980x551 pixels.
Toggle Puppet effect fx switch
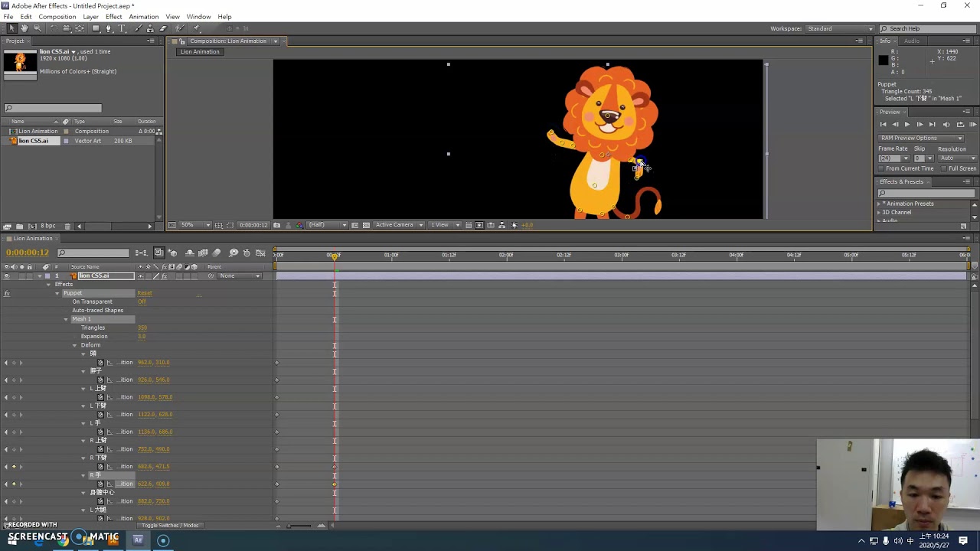pos(7,293)
